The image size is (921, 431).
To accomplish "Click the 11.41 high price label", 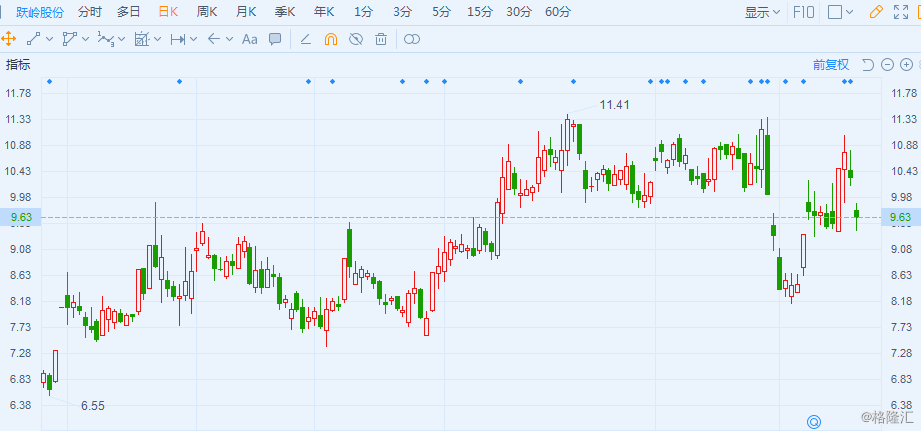I will pos(614,105).
